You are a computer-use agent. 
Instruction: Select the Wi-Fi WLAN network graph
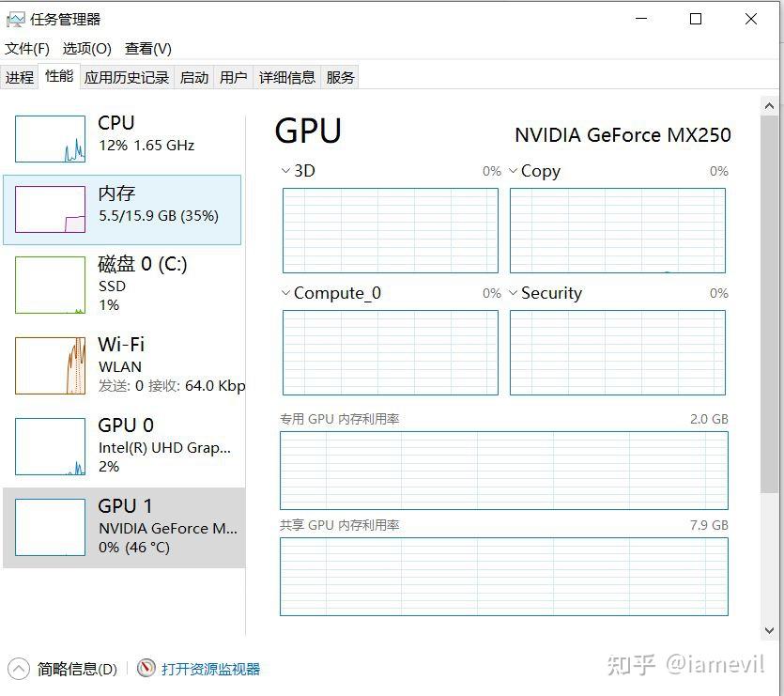coord(50,365)
